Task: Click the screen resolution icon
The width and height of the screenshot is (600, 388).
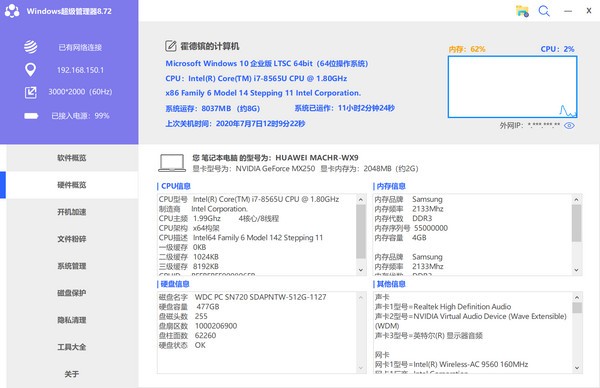Action: coord(31,92)
